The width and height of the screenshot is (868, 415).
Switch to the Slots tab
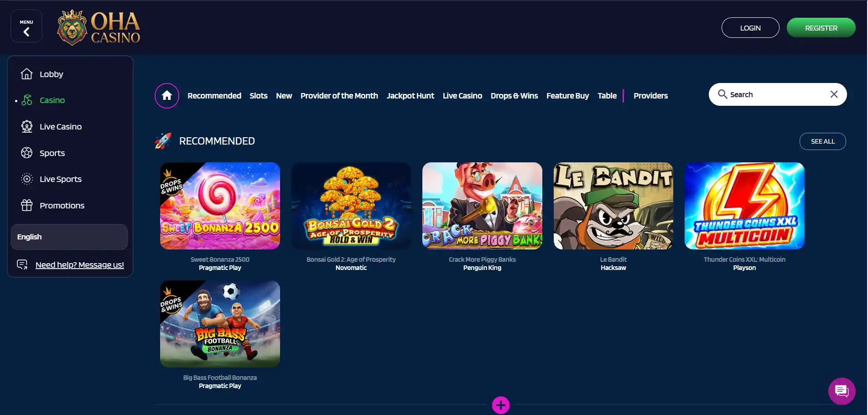click(259, 96)
